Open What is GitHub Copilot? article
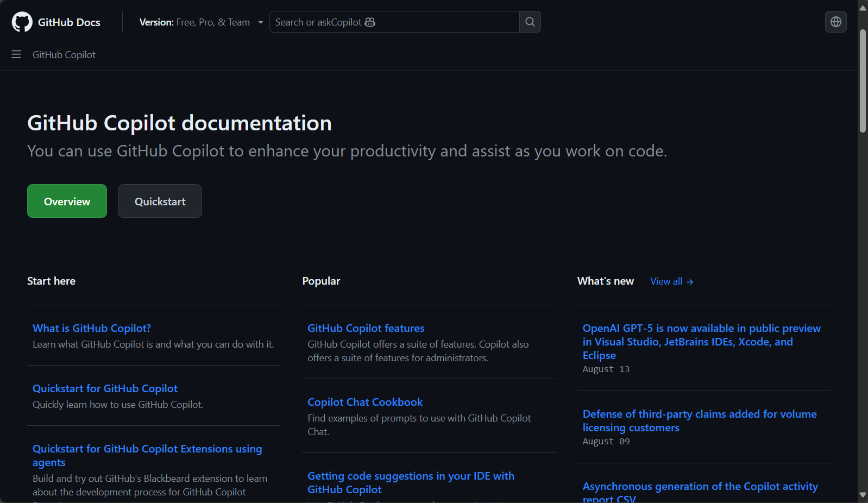The width and height of the screenshot is (868, 503). pos(92,328)
